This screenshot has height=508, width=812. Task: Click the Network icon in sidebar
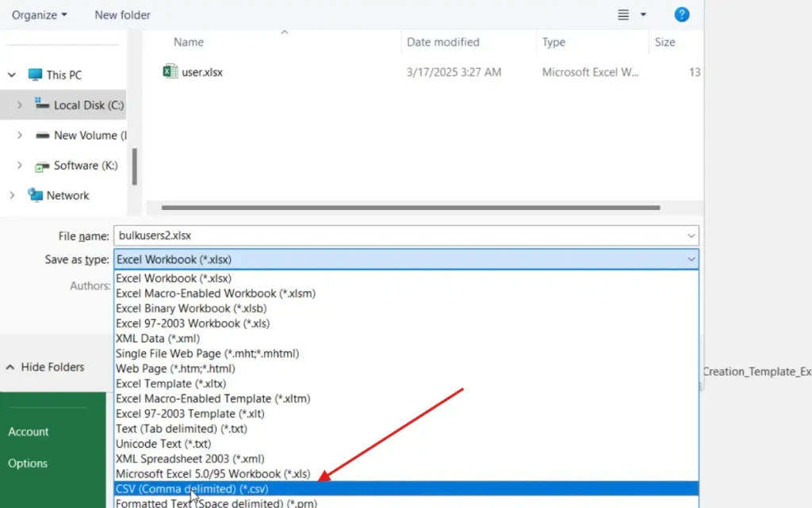tap(35, 195)
